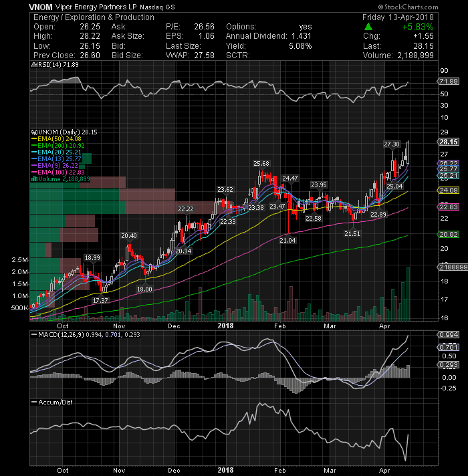The height and width of the screenshot is (476, 468).
Task: Click the 25.04 price label
Action: pos(394,186)
